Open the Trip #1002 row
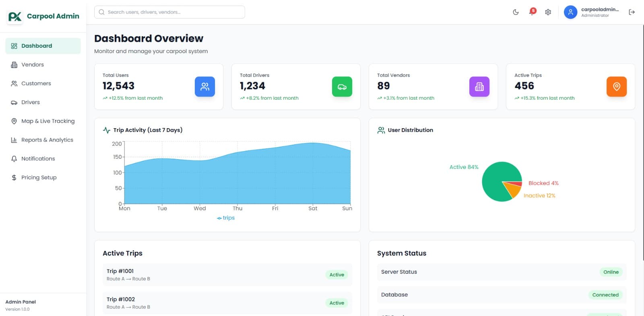This screenshot has width=644, height=316. (x=227, y=303)
